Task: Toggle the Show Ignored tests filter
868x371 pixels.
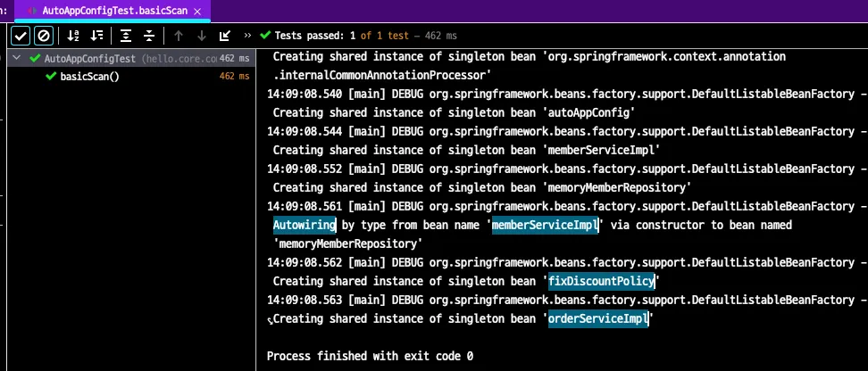Action: 44,36
